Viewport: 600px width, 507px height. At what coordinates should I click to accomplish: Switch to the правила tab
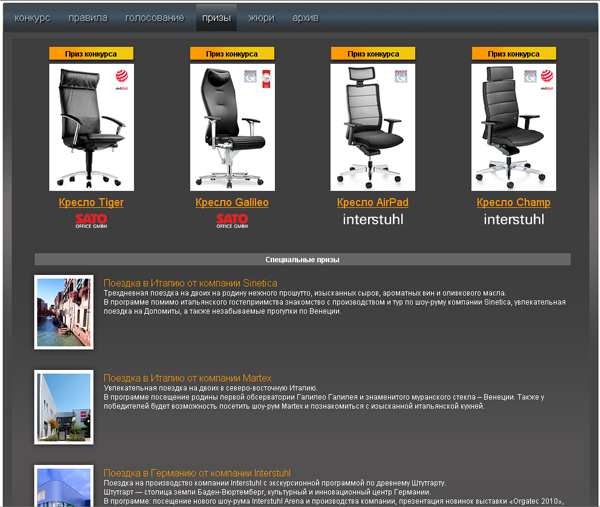[88, 18]
